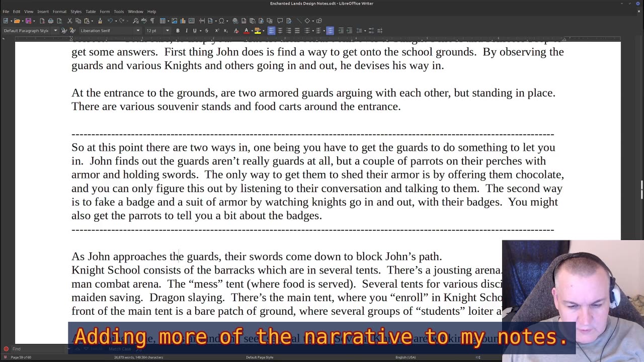Click the New document icon
The width and height of the screenshot is (644, 362).
tap(6, 21)
